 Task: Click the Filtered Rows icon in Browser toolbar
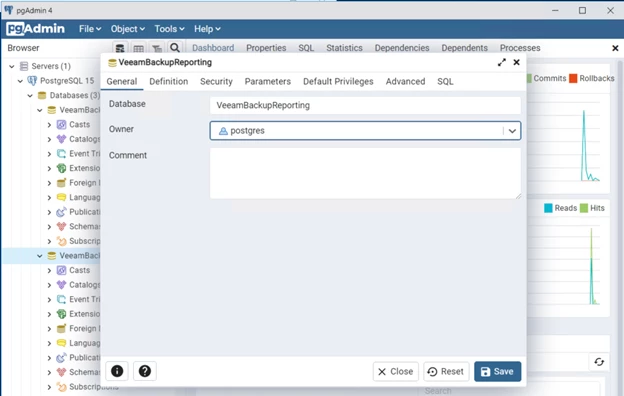pyautogui.click(x=157, y=48)
